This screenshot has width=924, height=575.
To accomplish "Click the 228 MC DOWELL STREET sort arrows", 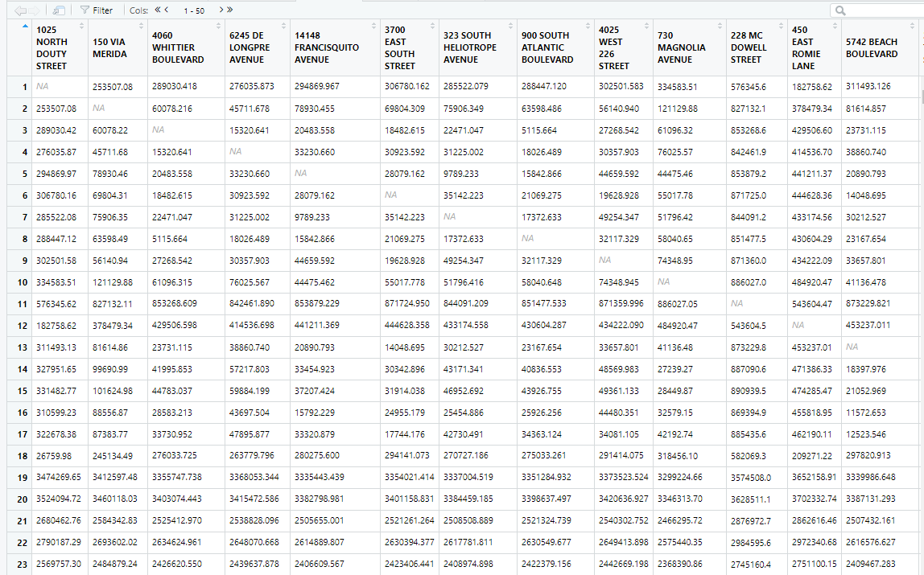I will point(781,27).
